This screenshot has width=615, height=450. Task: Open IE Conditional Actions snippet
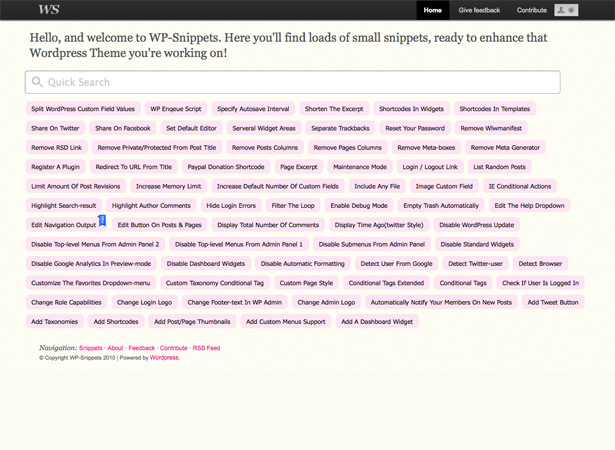click(520, 186)
